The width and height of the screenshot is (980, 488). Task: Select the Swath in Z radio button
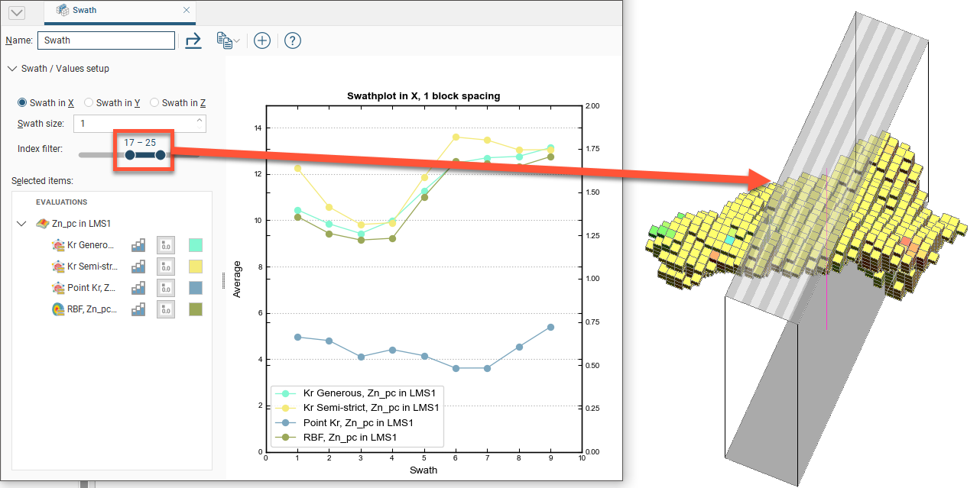point(154,102)
